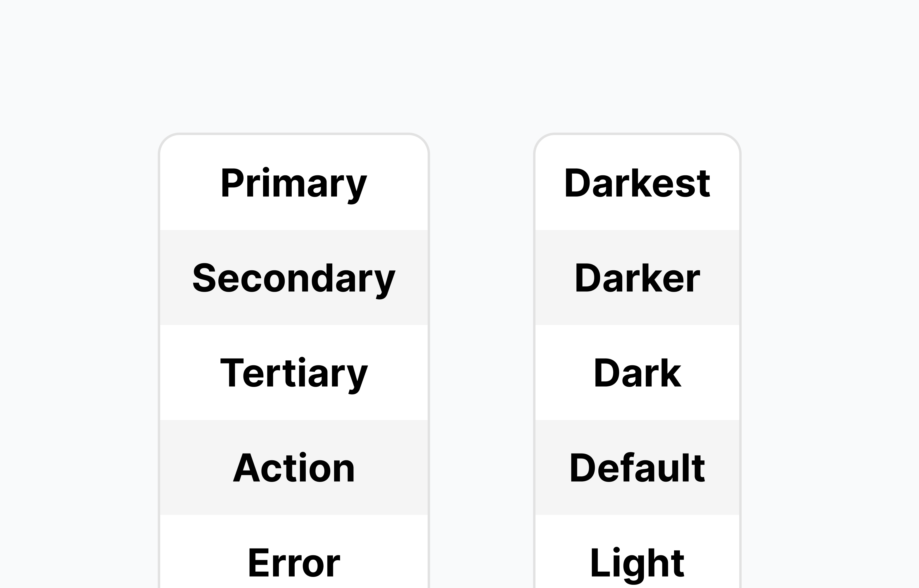Choose the Dark list item
This screenshot has height=588, width=919.
click(637, 373)
